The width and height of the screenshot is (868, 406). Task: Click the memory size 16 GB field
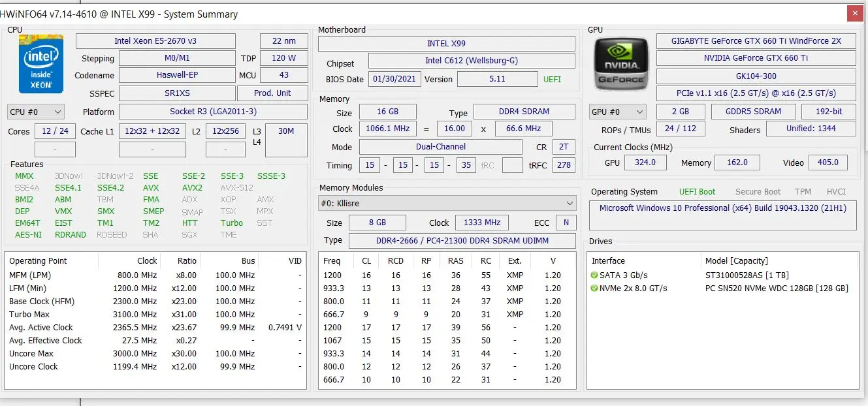click(x=388, y=112)
